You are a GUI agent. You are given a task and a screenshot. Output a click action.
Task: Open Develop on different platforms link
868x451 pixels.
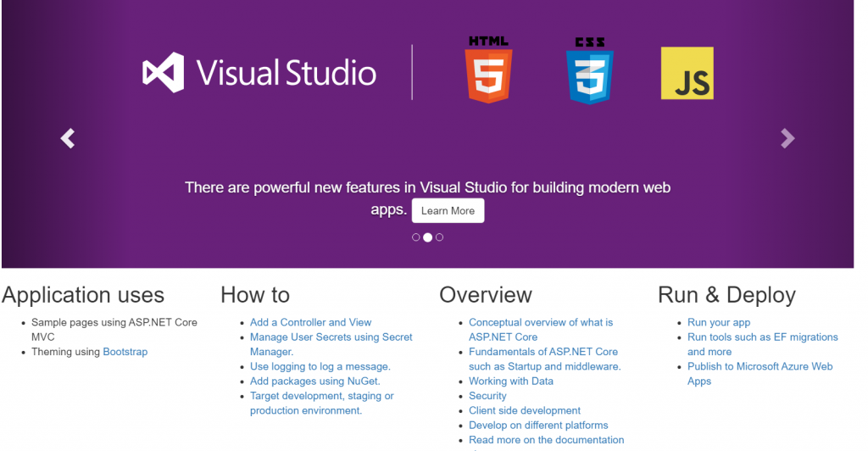click(538, 426)
